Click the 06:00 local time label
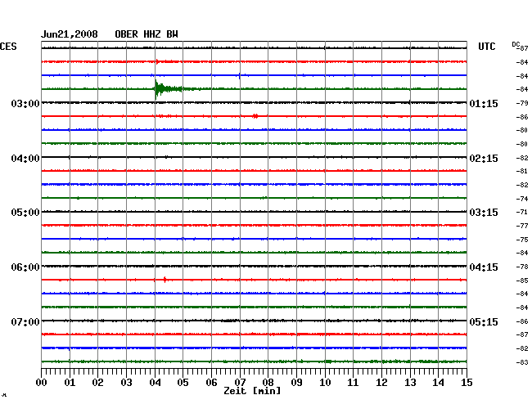Viewport: 532px width, 404px height. 25,267
